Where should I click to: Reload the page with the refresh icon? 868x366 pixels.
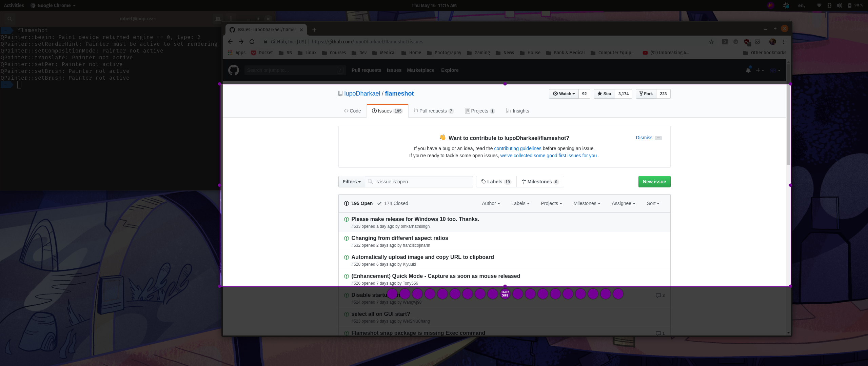pyautogui.click(x=252, y=42)
